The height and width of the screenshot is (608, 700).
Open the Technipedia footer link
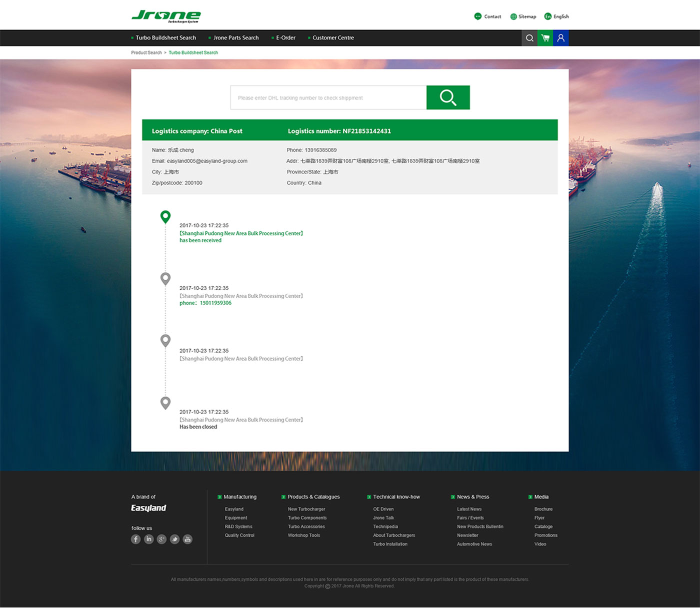(x=385, y=527)
